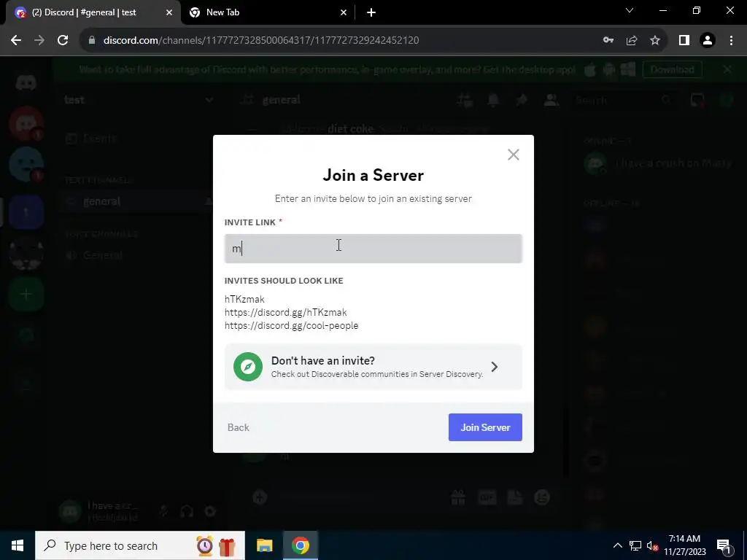Toggle the member list icon

click(551, 100)
